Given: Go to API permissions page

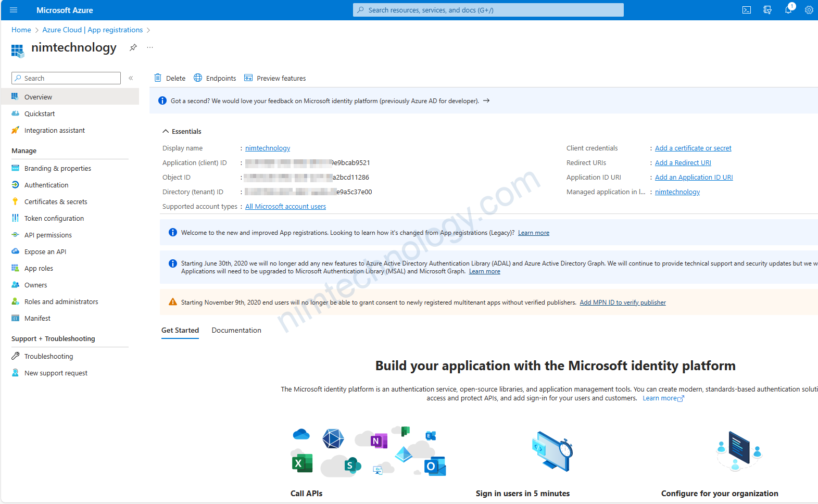Looking at the screenshot, I should coord(48,235).
